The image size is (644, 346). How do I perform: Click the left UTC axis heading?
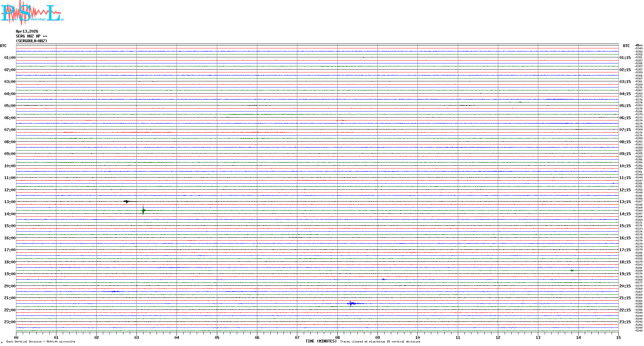click(3, 46)
